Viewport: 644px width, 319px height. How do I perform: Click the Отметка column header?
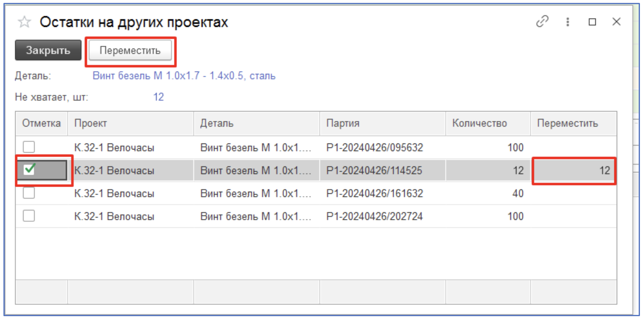click(x=41, y=123)
